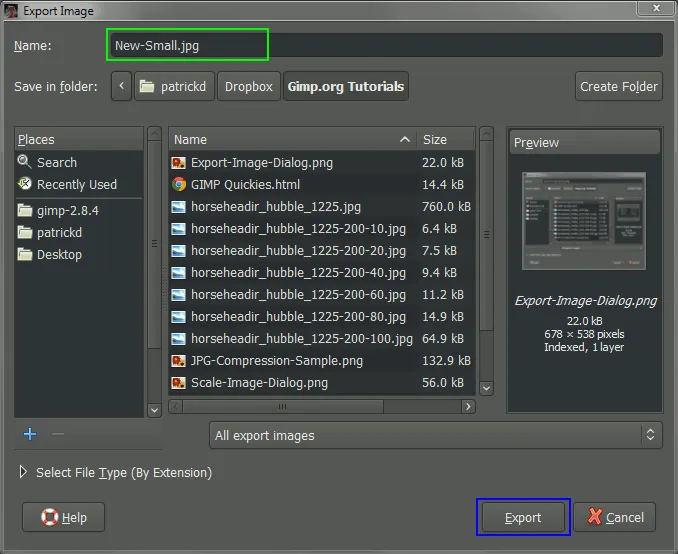
Task: Click the 132.9 kB size value
Action: (446, 361)
